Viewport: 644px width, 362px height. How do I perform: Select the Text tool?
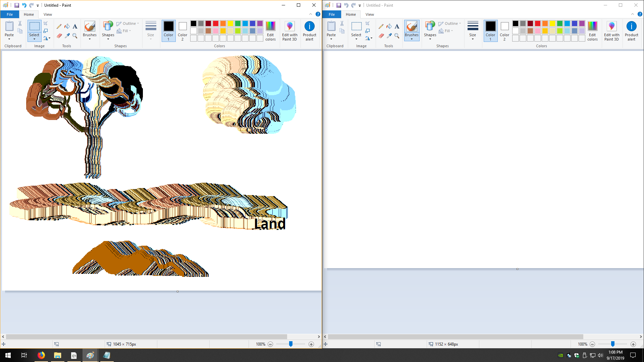pyautogui.click(x=75, y=26)
